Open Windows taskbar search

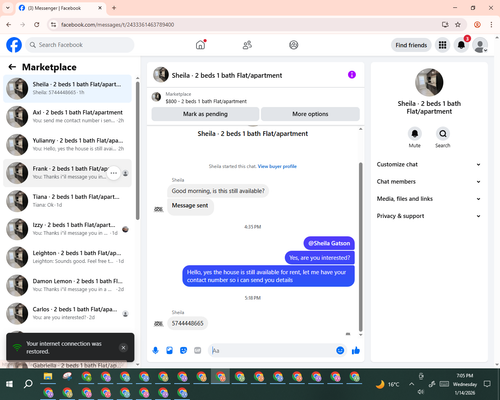click(28, 384)
